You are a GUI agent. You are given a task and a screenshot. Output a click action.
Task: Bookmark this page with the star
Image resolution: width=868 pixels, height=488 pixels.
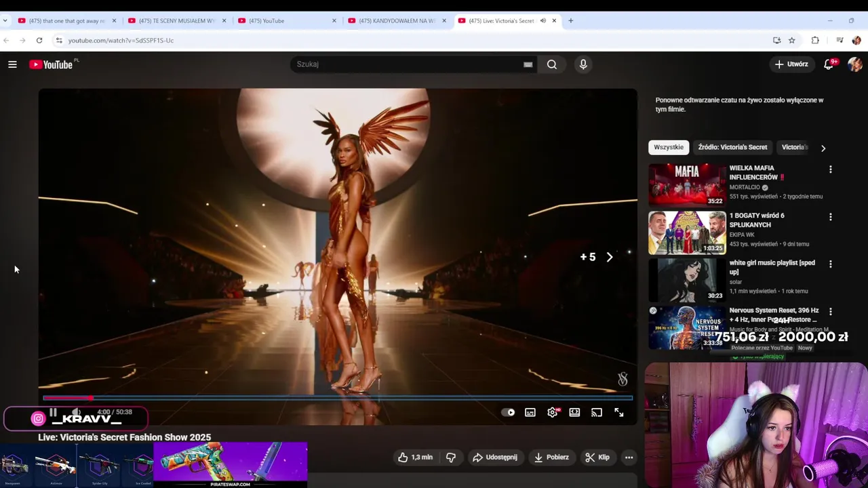click(791, 41)
